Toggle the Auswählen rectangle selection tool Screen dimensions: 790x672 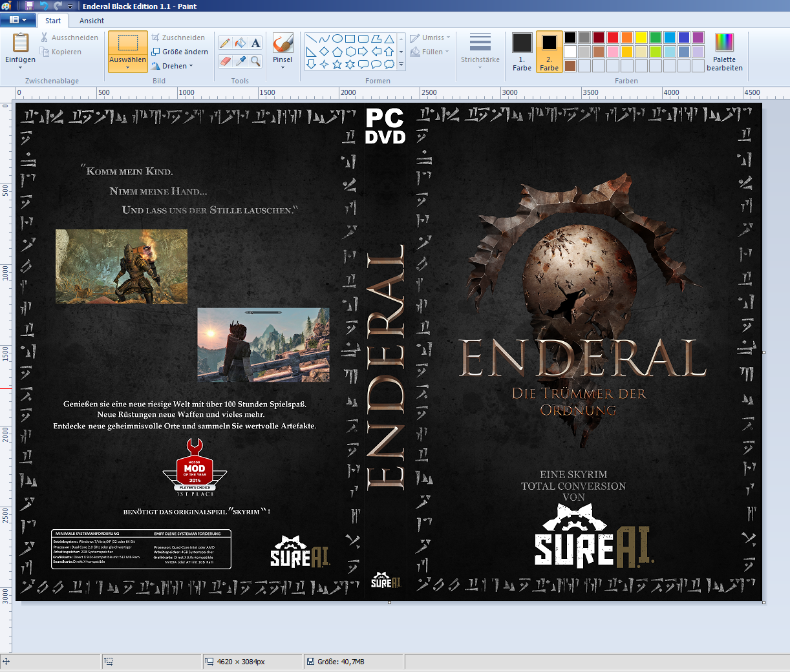[x=127, y=43]
